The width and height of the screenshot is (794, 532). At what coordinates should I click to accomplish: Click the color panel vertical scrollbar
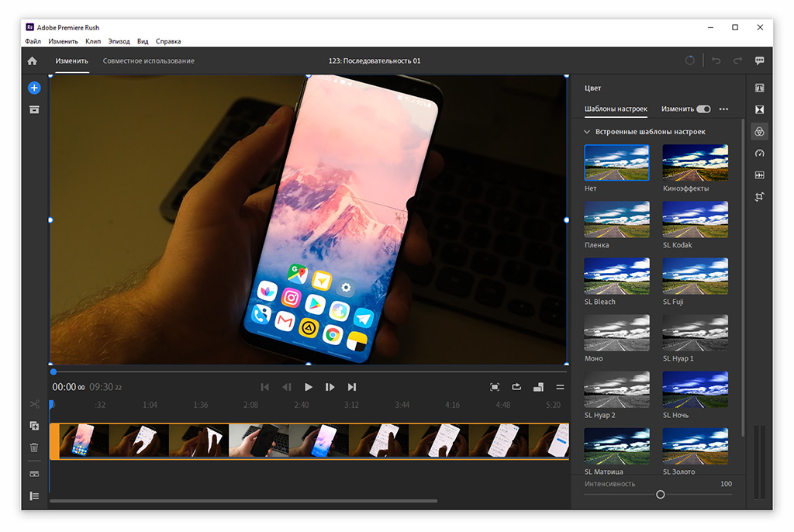coord(743,278)
